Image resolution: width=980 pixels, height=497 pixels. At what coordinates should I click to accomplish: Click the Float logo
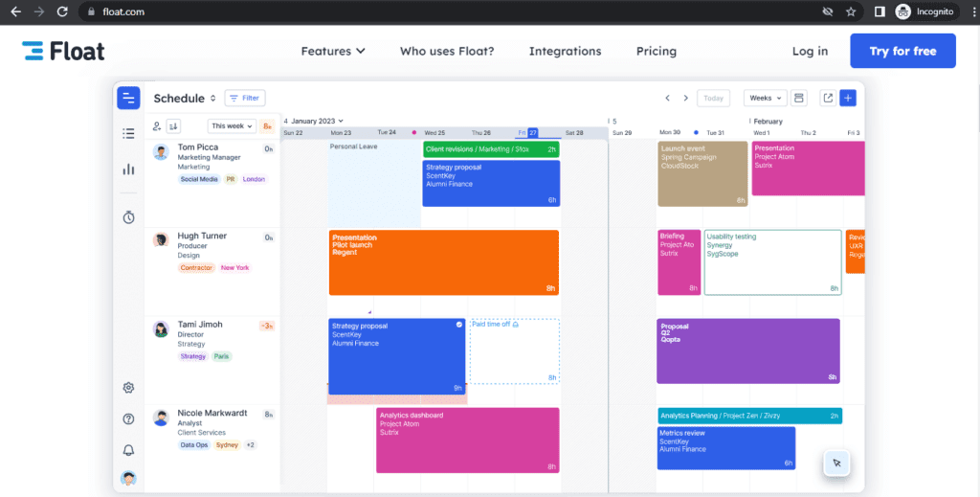[x=63, y=52]
